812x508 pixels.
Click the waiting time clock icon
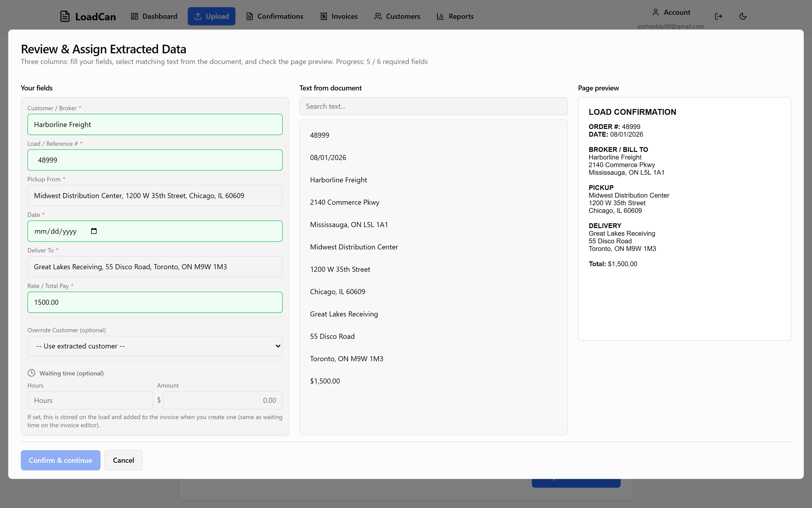click(31, 373)
